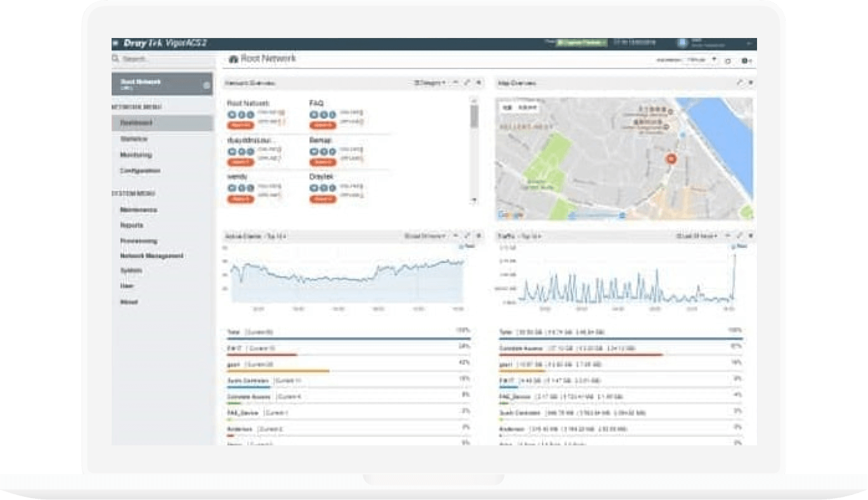
Task: Toggle the Total legend in the Traffic chart
Action: pos(739,246)
